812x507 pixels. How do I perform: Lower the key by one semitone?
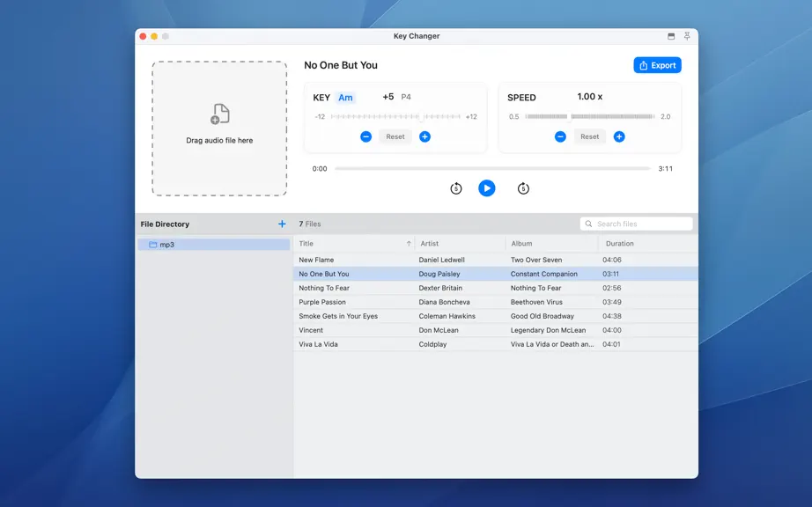click(x=365, y=136)
